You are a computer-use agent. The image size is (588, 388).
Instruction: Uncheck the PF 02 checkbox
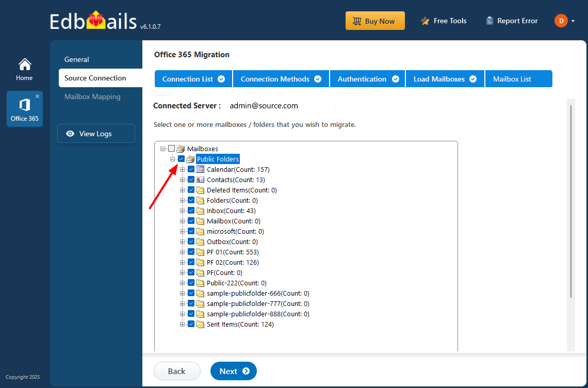[x=191, y=262]
